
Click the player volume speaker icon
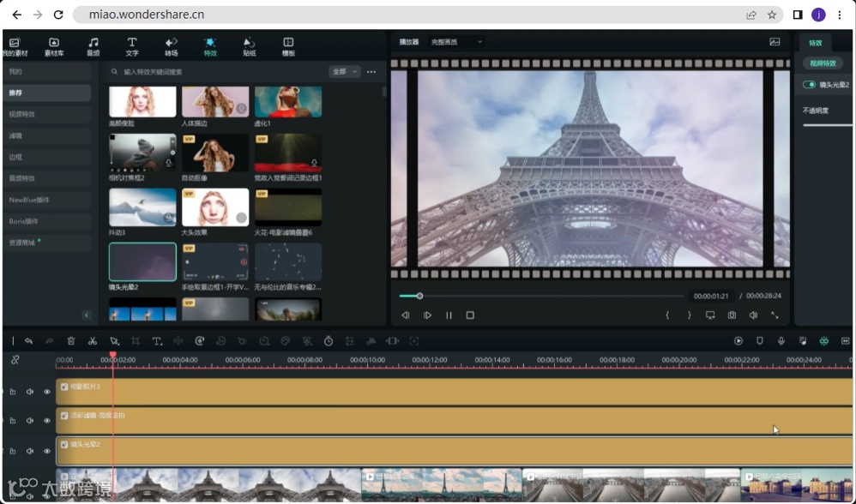pyautogui.click(x=753, y=315)
